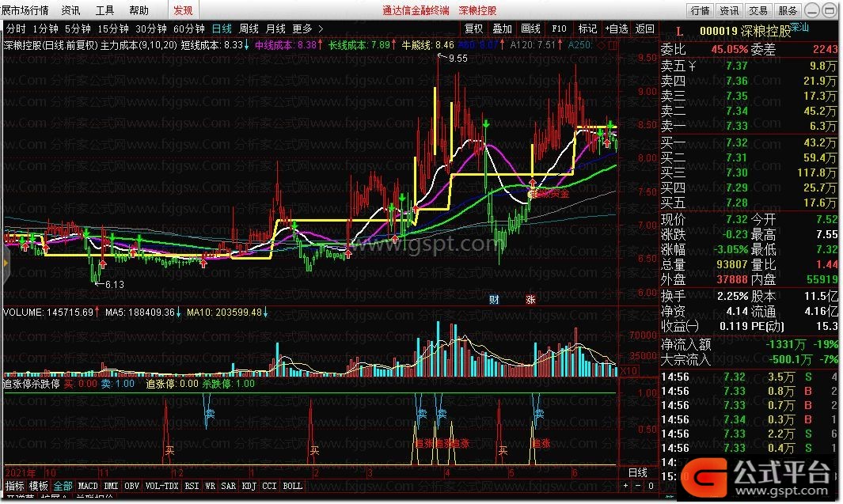Open F10 company information
This screenshot has height=504, width=843.
coord(559,28)
